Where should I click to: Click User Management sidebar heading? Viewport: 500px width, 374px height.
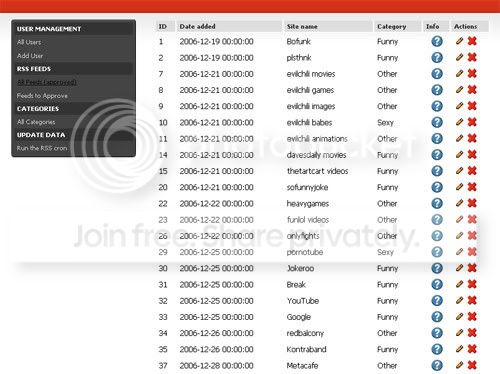tap(49, 29)
